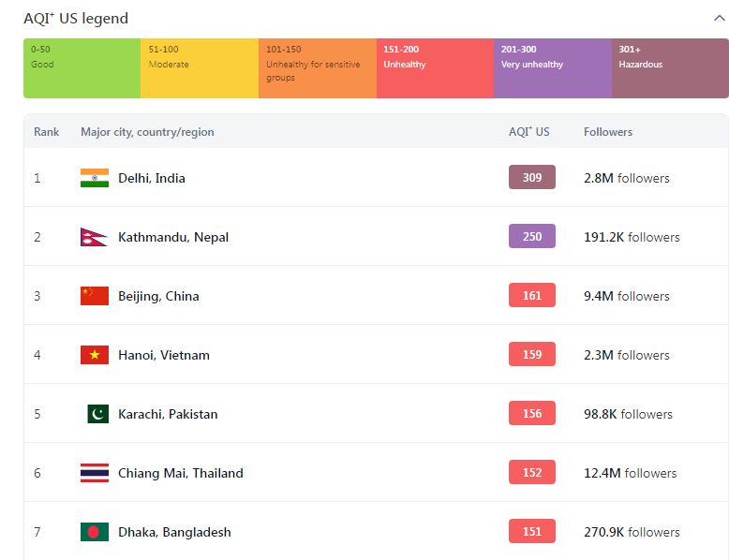This screenshot has width=729, height=560.
Task: Open the Delhi, India link
Action: click(152, 178)
